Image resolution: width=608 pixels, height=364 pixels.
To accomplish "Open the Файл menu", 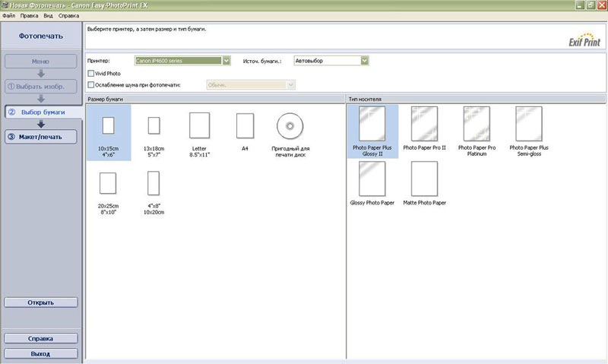I will (8, 16).
